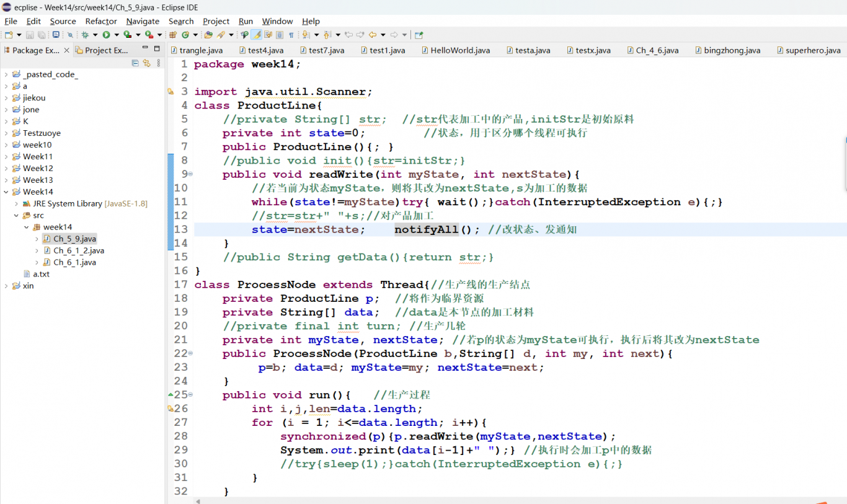Click the Save All icon

pyautogui.click(x=42, y=35)
